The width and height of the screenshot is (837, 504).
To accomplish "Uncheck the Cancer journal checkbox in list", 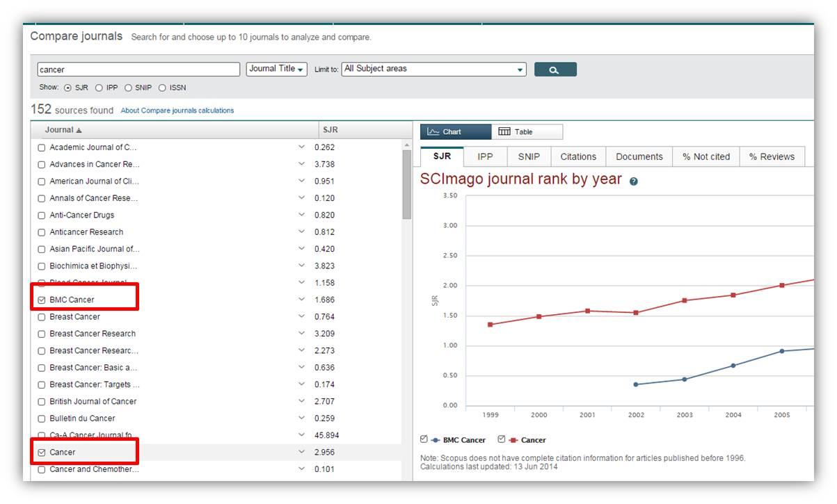I will pos(42,452).
